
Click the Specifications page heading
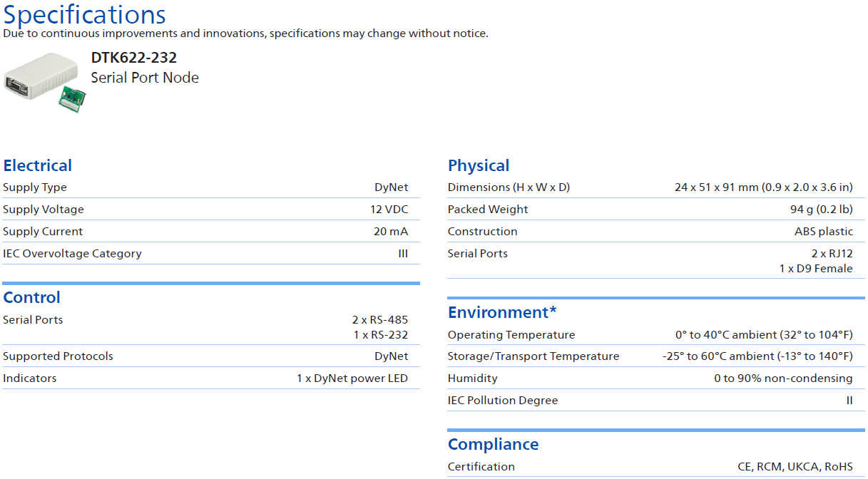pyautogui.click(x=84, y=14)
